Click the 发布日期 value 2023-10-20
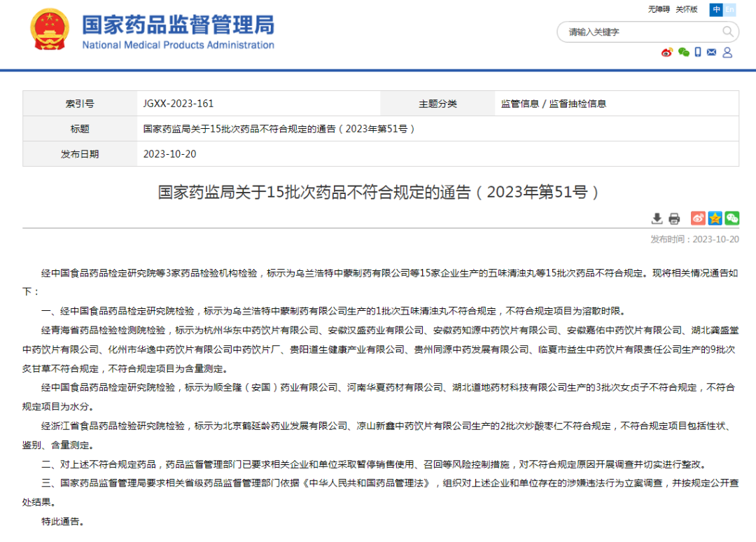The width and height of the screenshot is (756, 542). tap(169, 154)
